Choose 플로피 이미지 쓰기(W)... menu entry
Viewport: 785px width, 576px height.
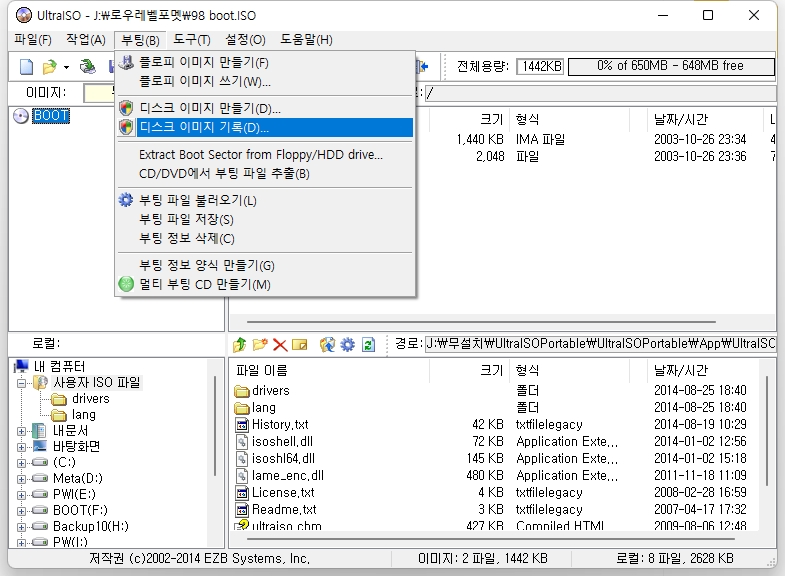265,81
